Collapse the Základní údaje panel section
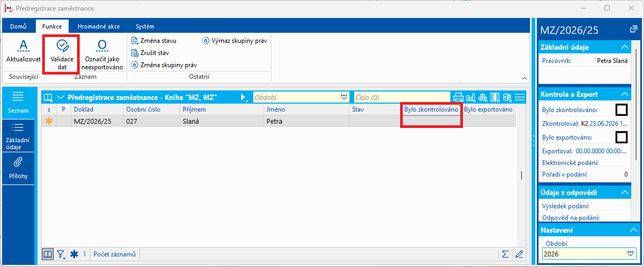The width and height of the screenshot is (644, 267). [625, 47]
